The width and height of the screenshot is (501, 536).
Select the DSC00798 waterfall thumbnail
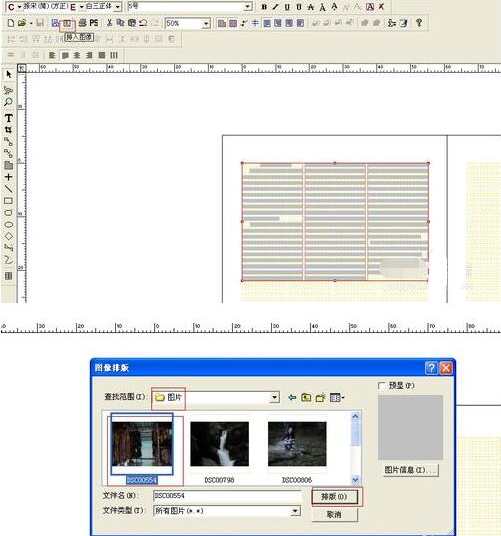coord(219,444)
